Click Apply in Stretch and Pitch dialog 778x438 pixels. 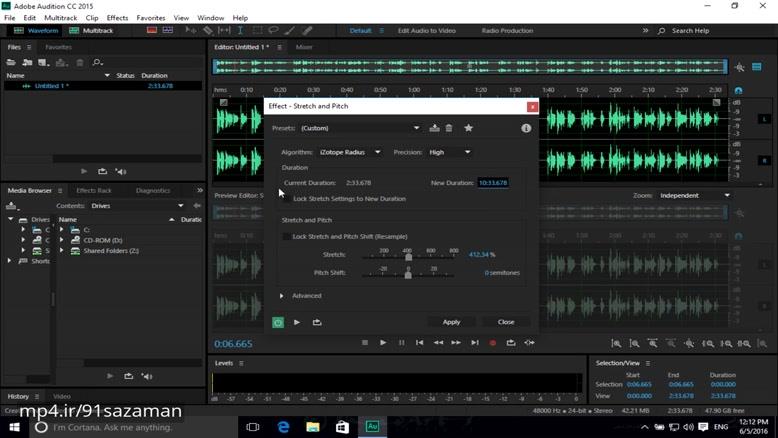(452, 322)
